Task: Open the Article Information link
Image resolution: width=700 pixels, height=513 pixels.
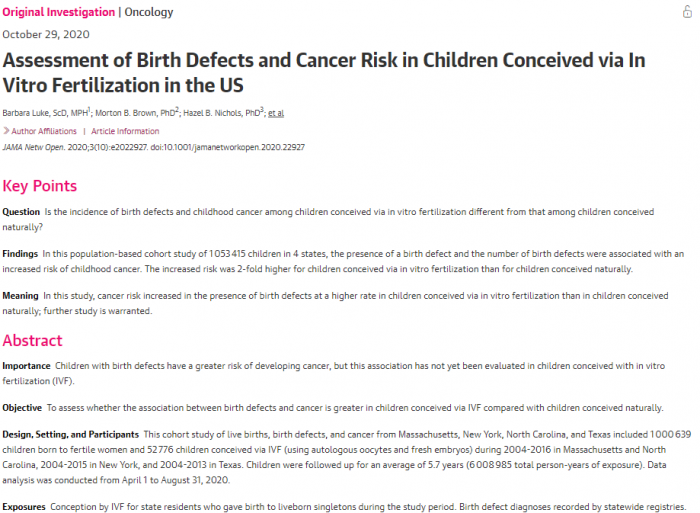Action: [125, 131]
